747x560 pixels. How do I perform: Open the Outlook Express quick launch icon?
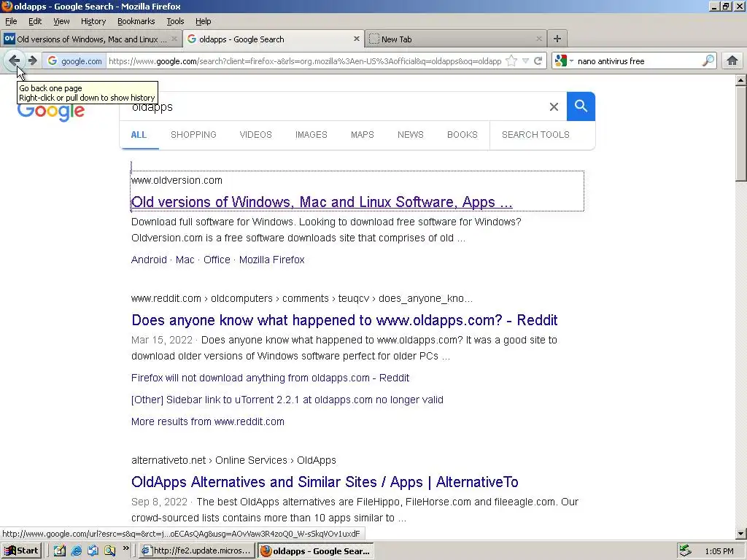[x=93, y=551]
